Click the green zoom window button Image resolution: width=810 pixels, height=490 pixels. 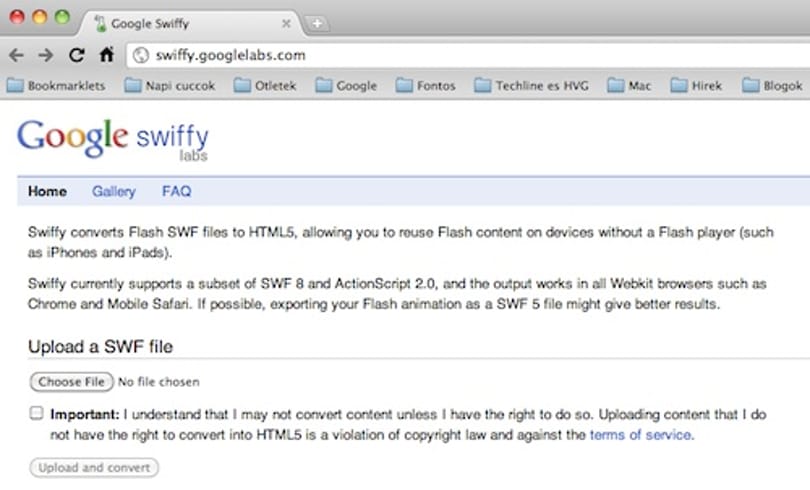tap(63, 17)
